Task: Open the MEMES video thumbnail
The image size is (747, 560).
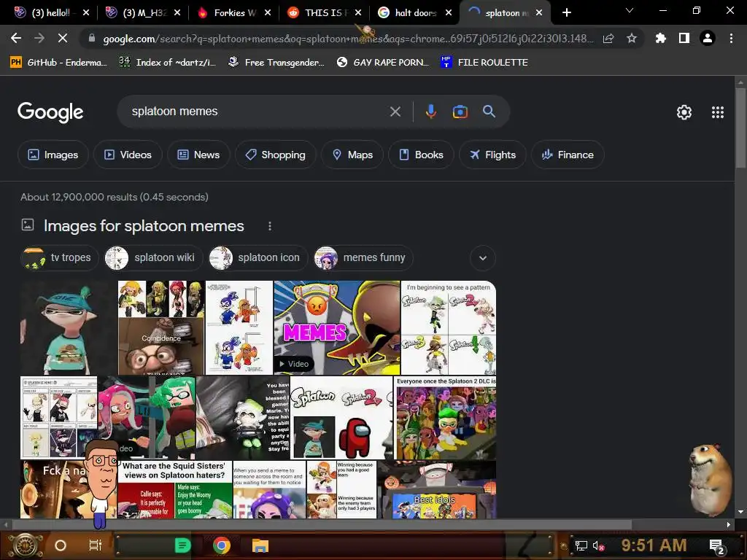Action: point(337,327)
